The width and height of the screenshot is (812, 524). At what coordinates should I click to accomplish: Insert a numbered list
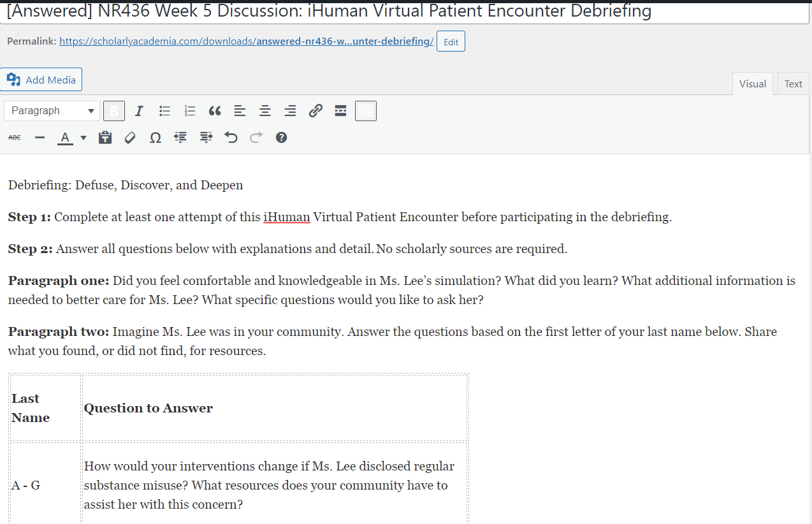(189, 111)
